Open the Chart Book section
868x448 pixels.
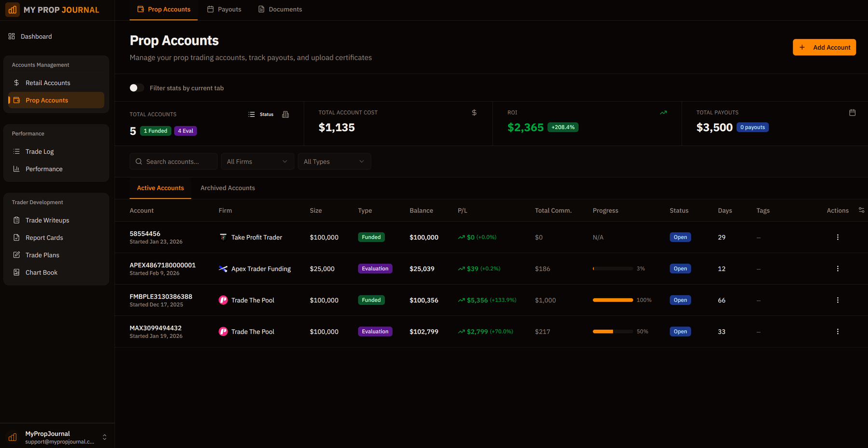41,272
